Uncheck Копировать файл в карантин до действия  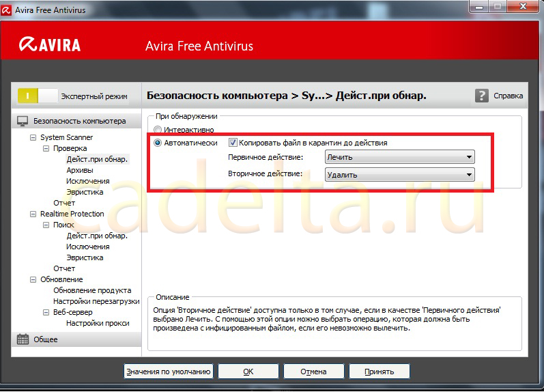233,142
